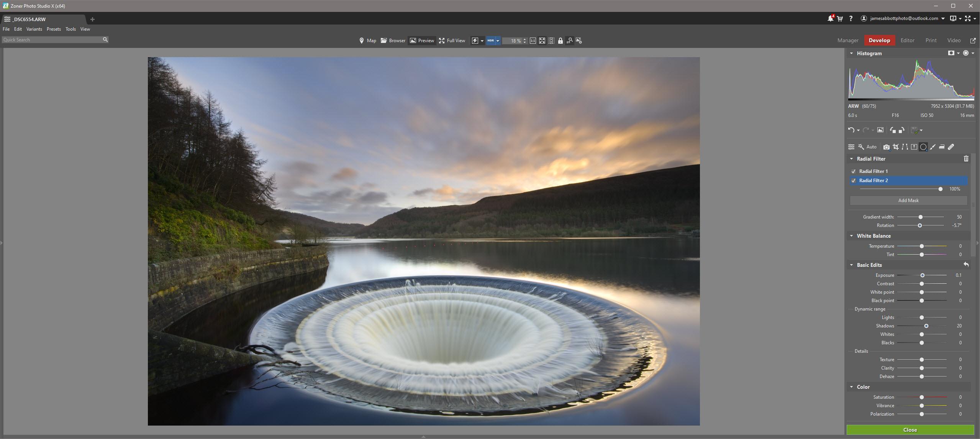This screenshot has height=439, width=980.
Task: Click the Shadows slider handle
Action: tap(926, 326)
